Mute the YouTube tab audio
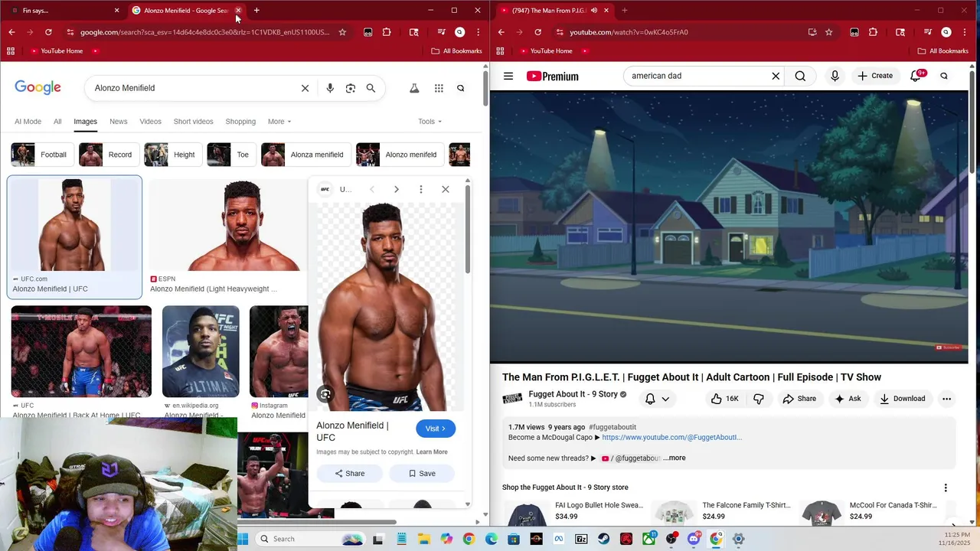980x551 pixels. [x=593, y=11]
